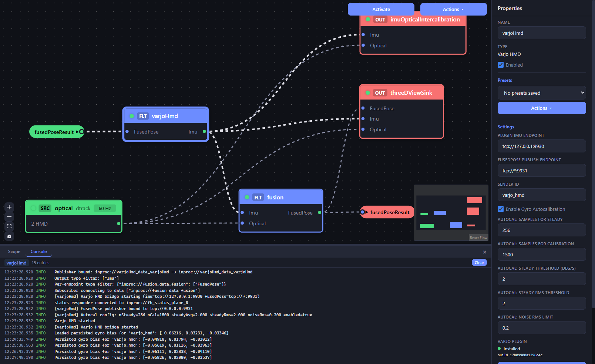Edit Noise RMS Limit field
Viewport: 595px width, 364px height.
tap(542, 328)
